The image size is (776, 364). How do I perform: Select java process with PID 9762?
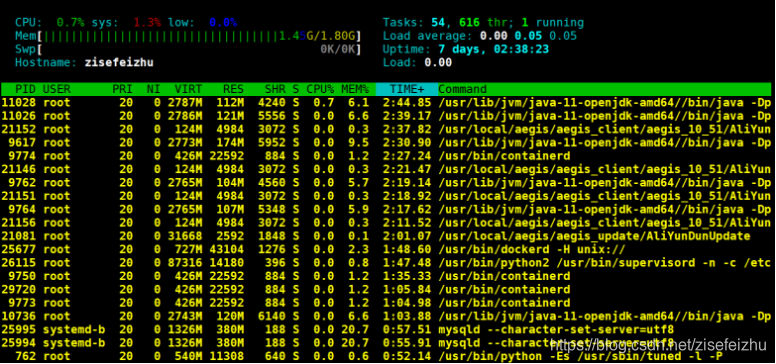[x=386, y=182]
